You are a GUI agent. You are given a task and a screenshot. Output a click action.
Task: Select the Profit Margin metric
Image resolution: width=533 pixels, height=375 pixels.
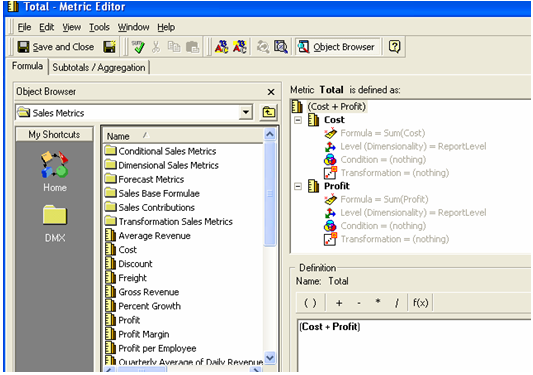tap(137, 334)
